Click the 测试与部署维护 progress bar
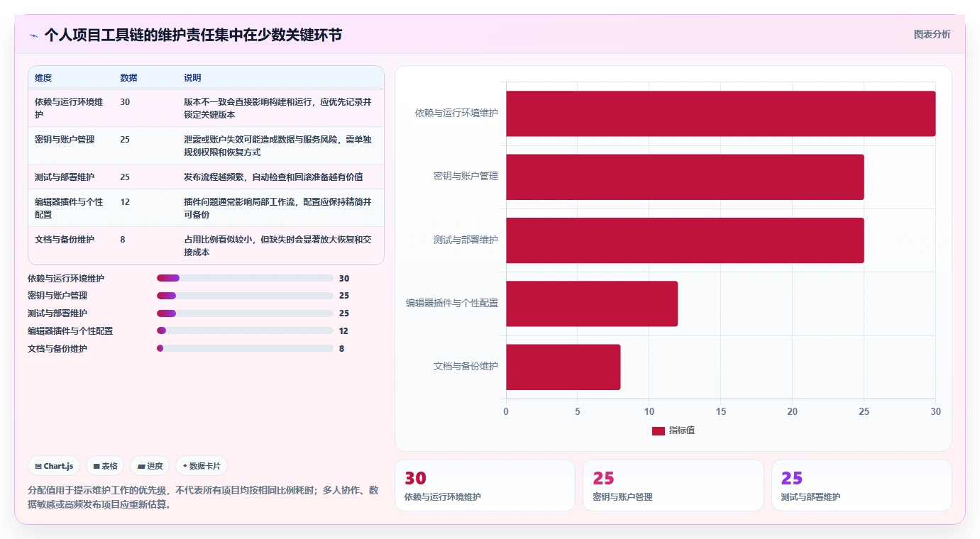 coord(245,313)
